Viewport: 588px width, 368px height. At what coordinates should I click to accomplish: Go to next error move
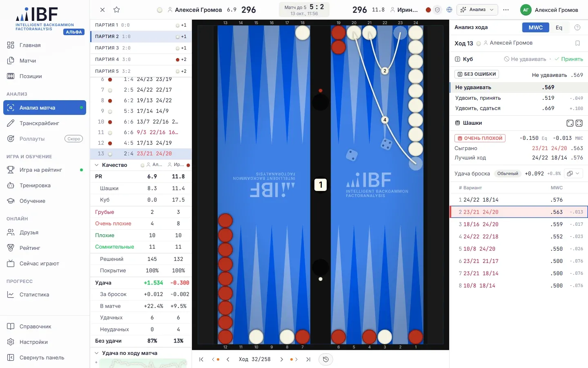tap(294, 359)
